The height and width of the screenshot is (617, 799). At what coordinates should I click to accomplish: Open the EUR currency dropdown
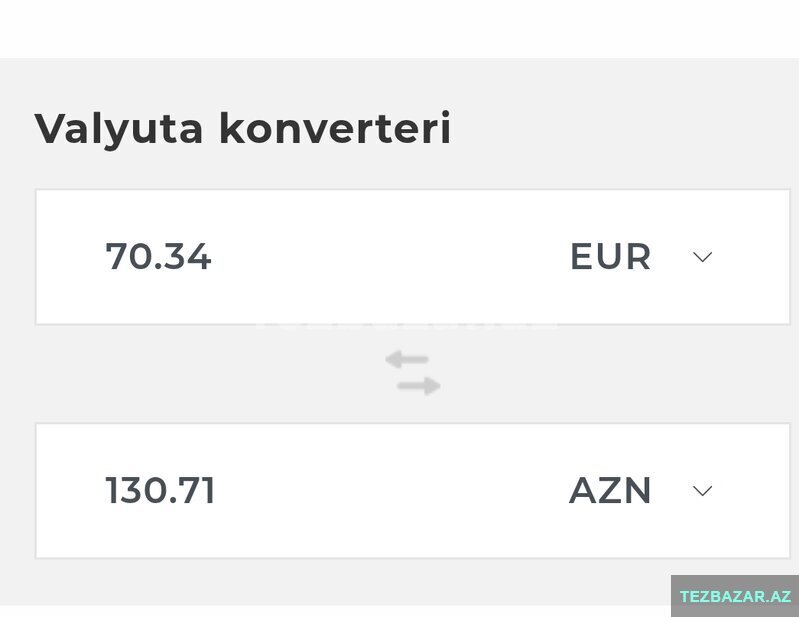coord(641,257)
